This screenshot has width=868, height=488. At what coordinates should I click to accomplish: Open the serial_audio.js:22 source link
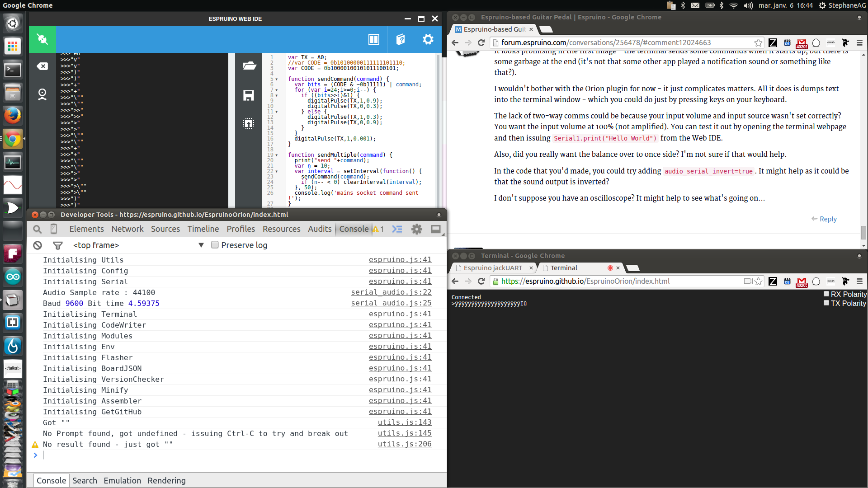[x=391, y=292]
